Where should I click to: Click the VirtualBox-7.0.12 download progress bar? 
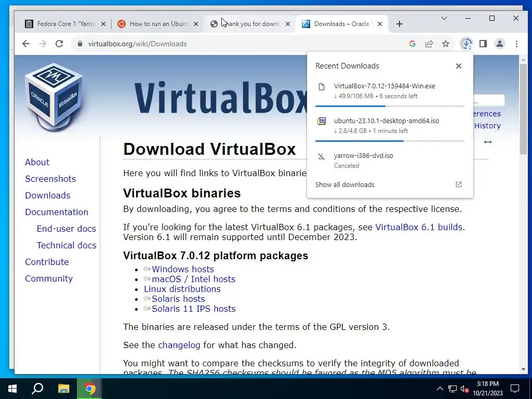click(390, 106)
